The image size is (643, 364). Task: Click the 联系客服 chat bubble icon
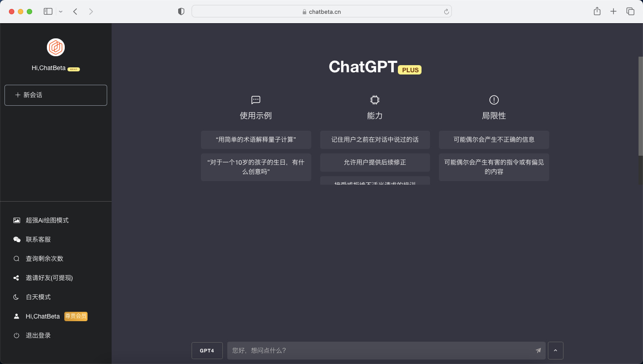16,239
